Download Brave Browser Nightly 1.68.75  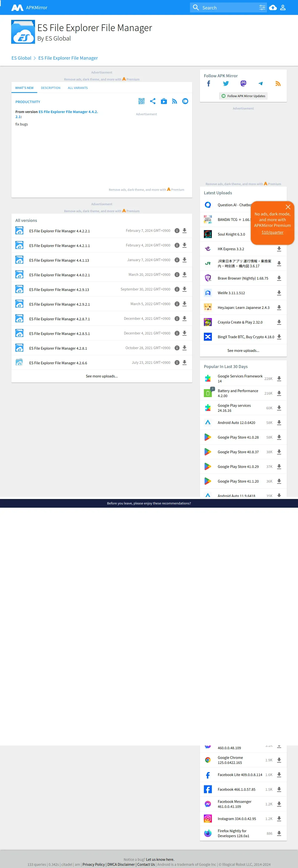pos(279,278)
